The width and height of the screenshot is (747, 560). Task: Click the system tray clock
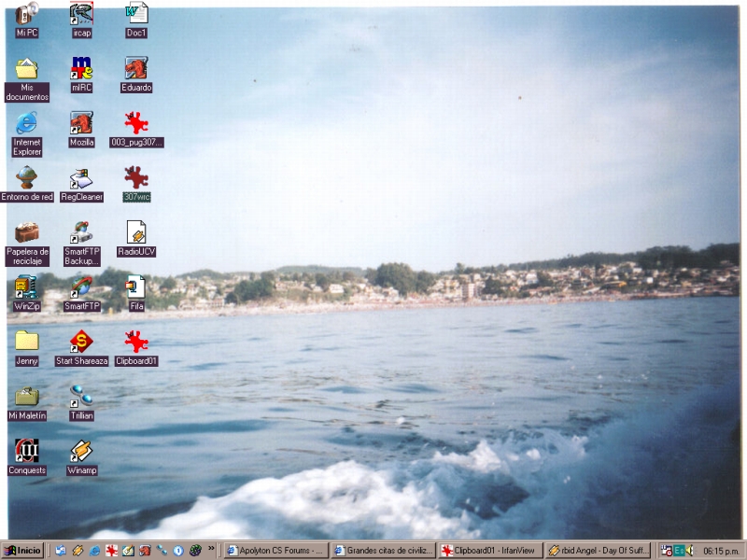click(x=720, y=551)
